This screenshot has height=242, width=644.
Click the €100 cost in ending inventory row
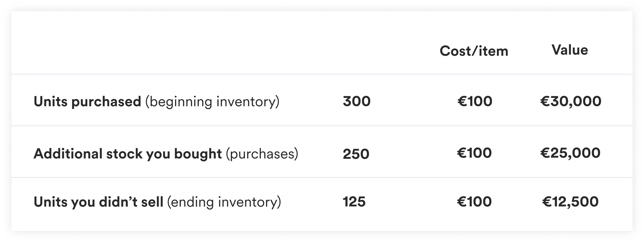tap(474, 202)
